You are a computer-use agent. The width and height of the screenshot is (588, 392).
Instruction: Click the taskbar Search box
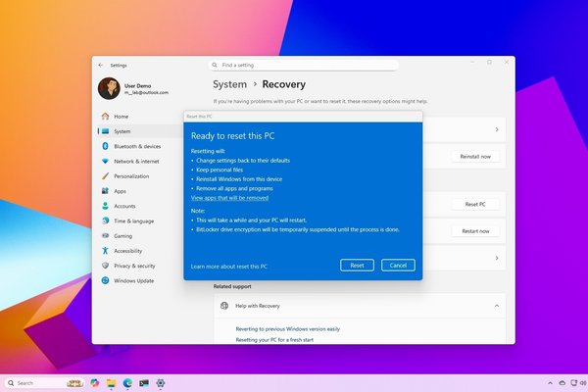click(x=44, y=383)
